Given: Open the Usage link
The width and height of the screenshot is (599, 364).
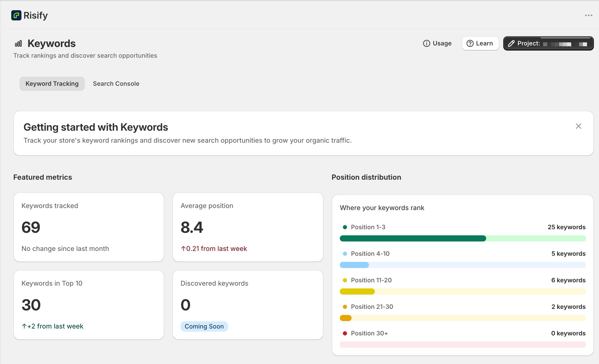Looking at the screenshot, I should 437,43.
